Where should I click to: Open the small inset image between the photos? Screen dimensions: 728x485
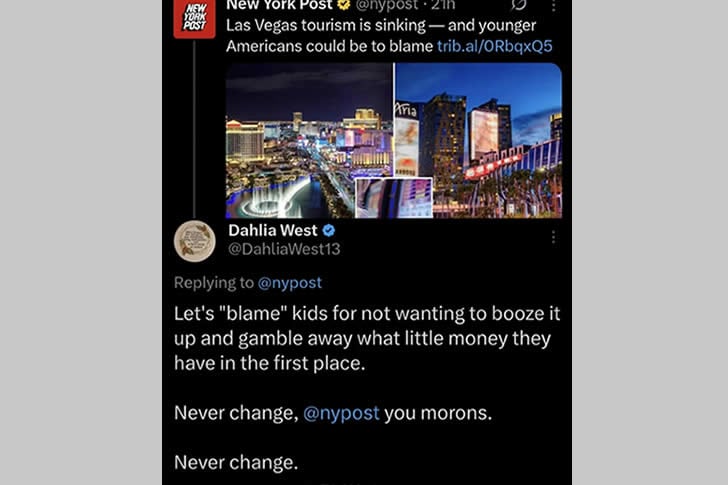[x=394, y=198]
